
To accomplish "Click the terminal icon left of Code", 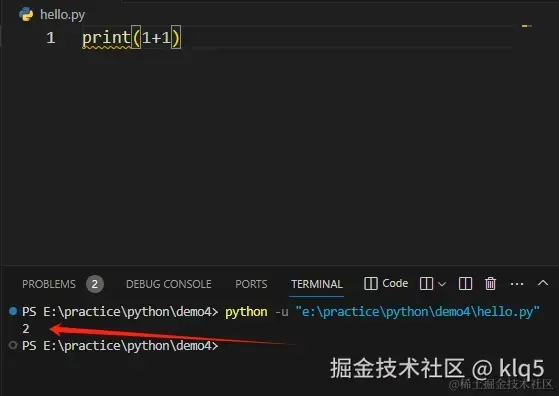I will pos(370,284).
